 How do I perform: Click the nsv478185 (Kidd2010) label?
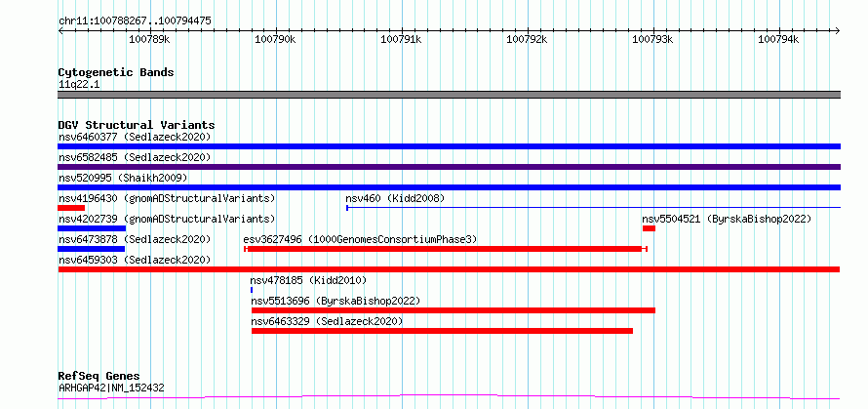308,280
